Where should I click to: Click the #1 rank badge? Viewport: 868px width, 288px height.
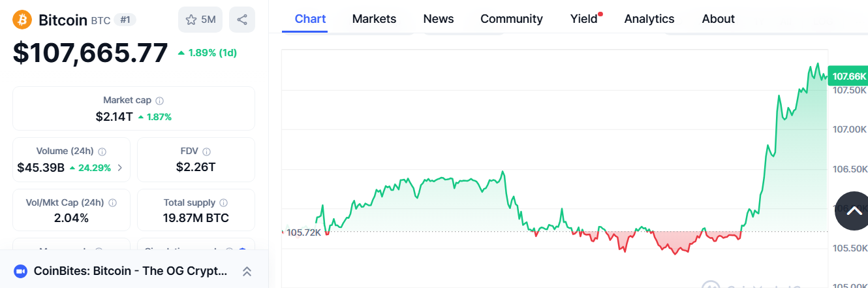pos(125,20)
